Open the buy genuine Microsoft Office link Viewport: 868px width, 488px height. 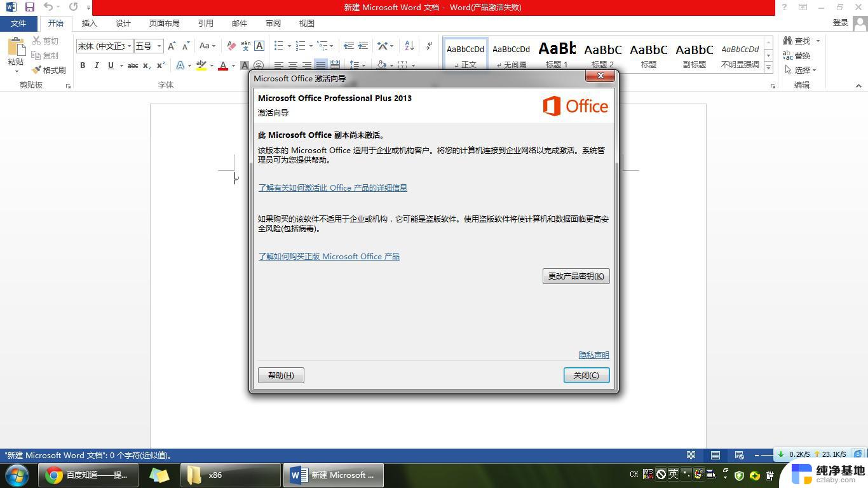[x=329, y=257]
